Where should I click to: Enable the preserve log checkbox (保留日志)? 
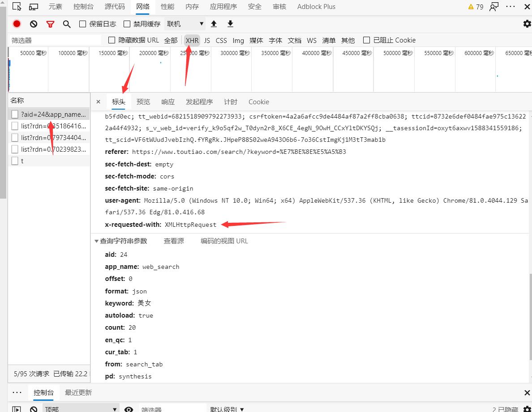[x=82, y=24]
